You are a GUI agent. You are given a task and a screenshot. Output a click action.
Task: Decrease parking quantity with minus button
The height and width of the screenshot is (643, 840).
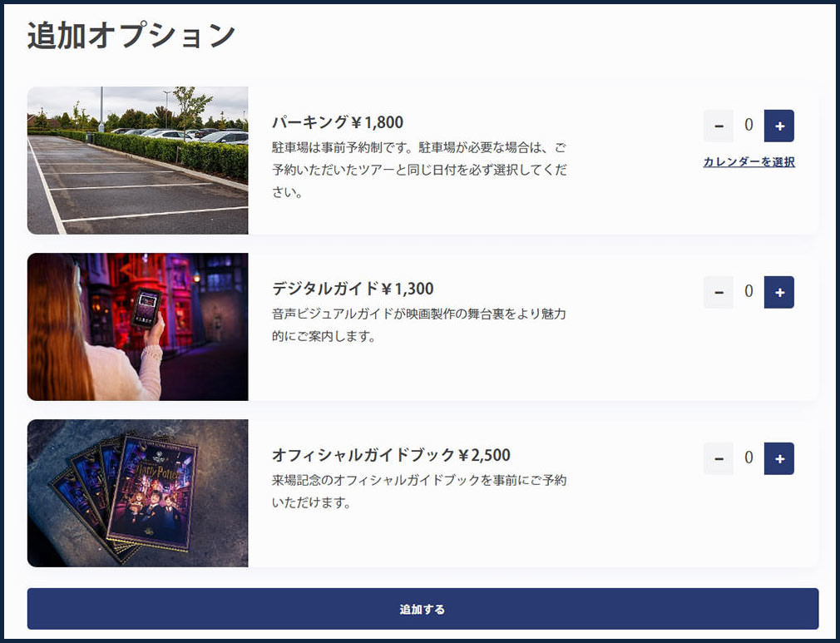tap(719, 126)
